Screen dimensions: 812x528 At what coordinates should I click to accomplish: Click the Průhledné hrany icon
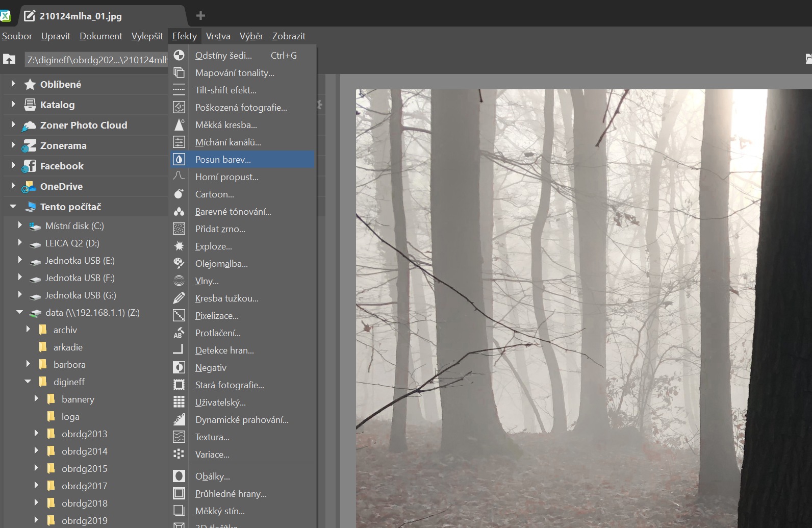pos(179,493)
